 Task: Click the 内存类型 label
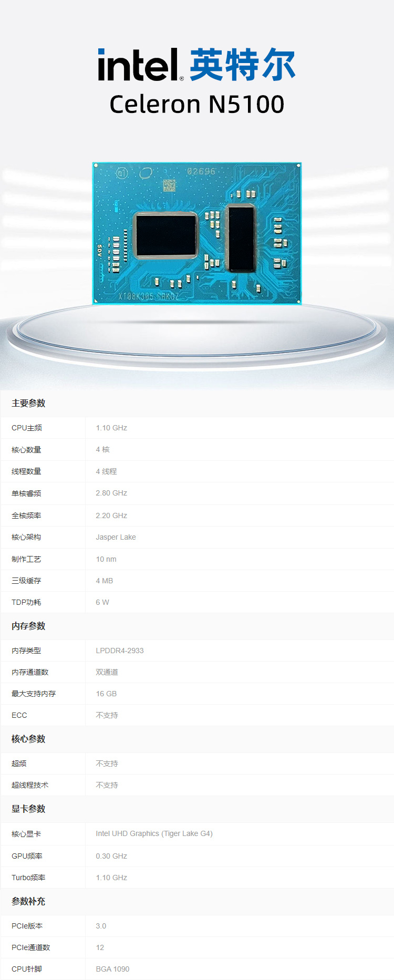tap(26, 651)
